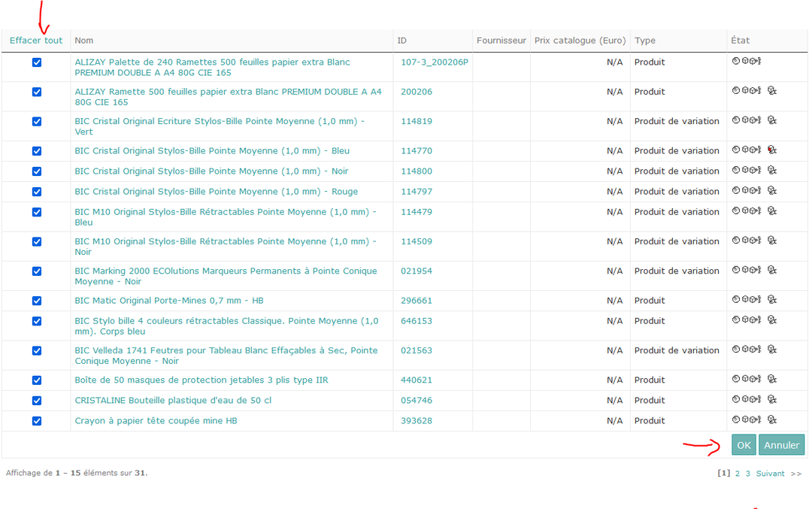Viewport: 812px width, 509px height.
Task: Go to page 3 of results
Action: [x=748, y=473]
